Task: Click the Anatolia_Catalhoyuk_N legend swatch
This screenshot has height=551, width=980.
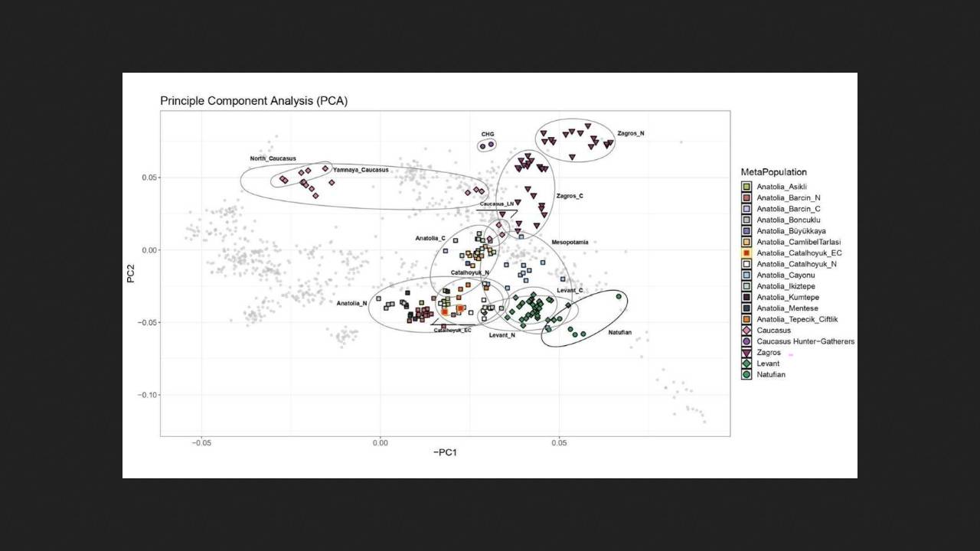Action: click(746, 264)
